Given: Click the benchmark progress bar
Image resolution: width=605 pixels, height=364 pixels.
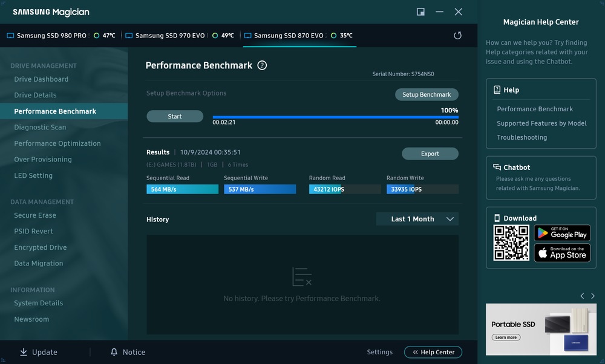Looking at the screenshot, I should pyautogui.click(x=335, y=117).
